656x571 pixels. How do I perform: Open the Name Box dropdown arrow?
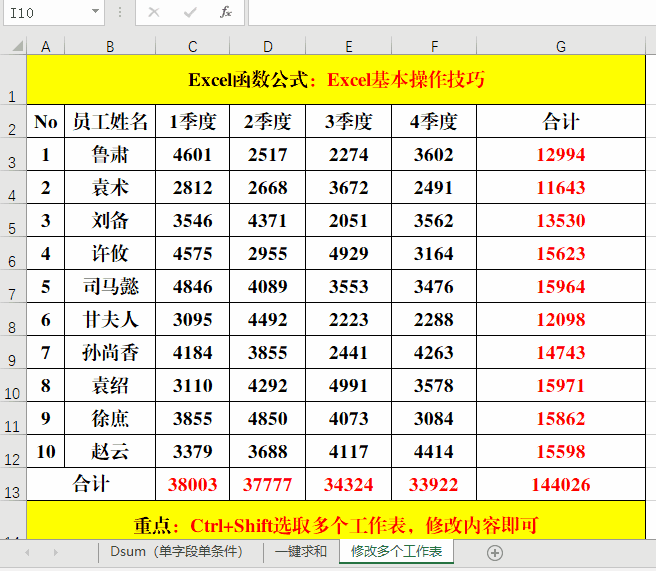(96, 12)
